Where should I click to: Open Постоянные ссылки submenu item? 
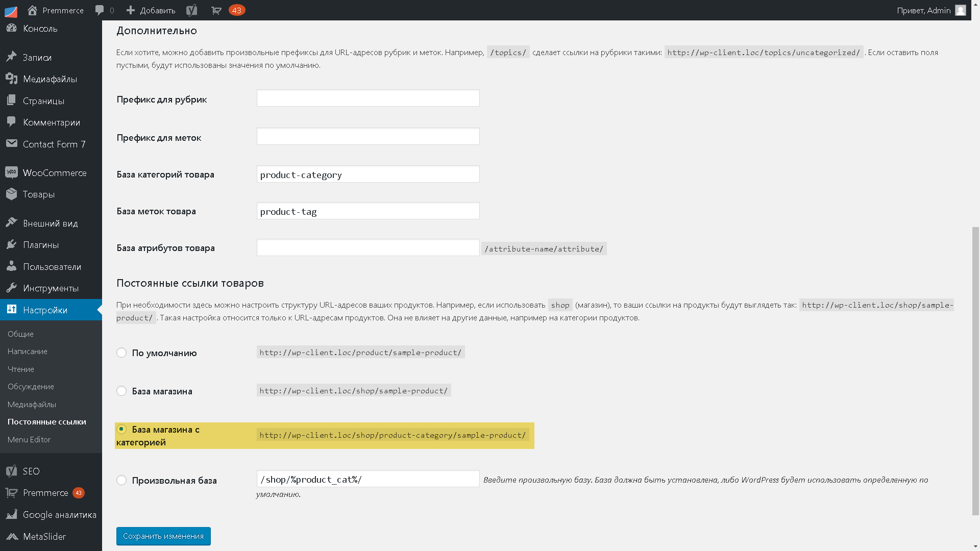[47, 421]
